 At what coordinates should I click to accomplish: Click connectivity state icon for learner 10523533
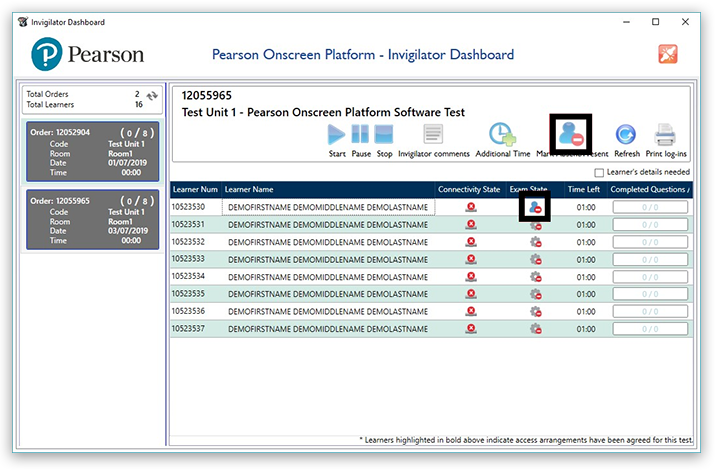pos(471,259)
